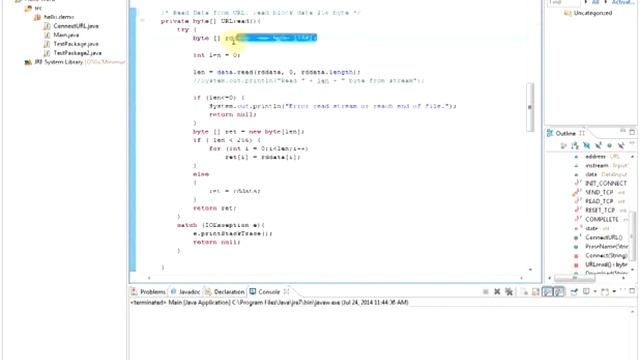
Task: Maximize the Outline panel
Action: pos(632,132)
